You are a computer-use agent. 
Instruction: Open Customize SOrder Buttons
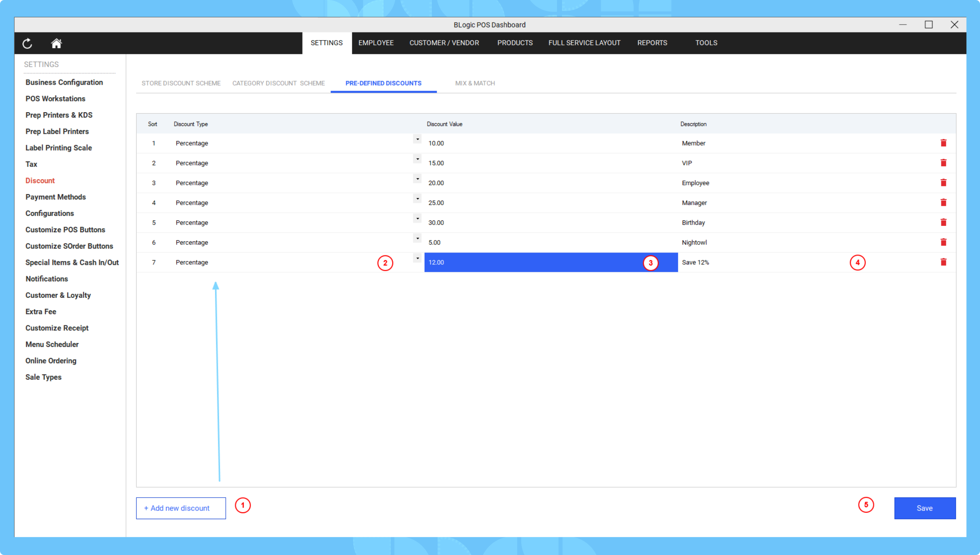[69, 246]
